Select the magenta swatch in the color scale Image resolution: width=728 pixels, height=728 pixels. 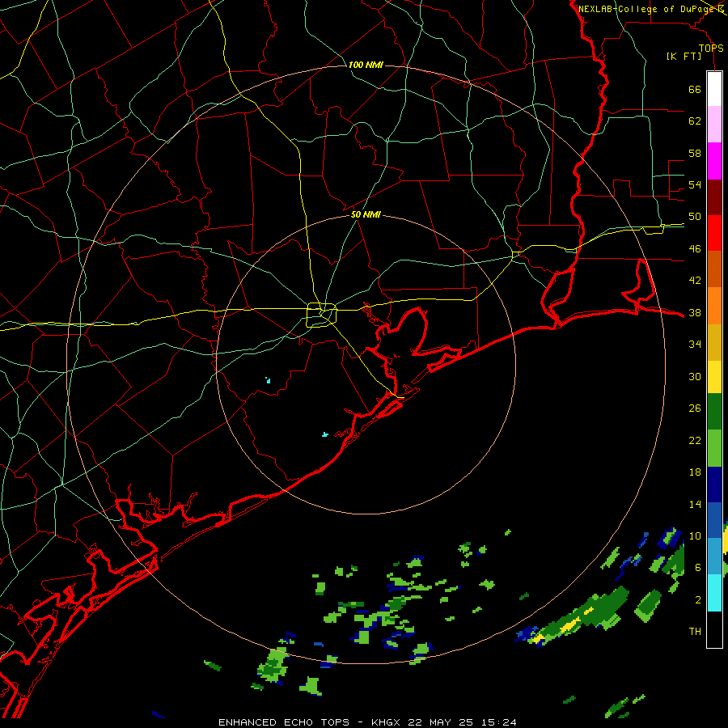click(714, 161)
